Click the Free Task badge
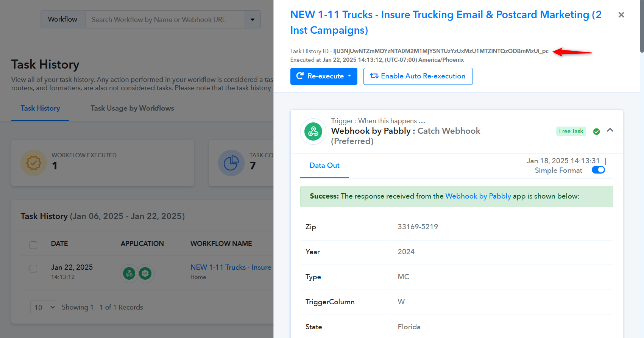Image resolution: width=644 pixels, height=338 pixels. 571,131
